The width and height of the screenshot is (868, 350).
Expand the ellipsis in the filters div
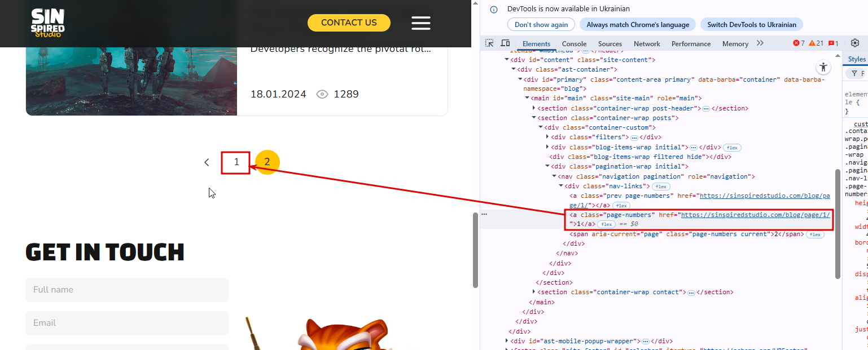[634, 138]
